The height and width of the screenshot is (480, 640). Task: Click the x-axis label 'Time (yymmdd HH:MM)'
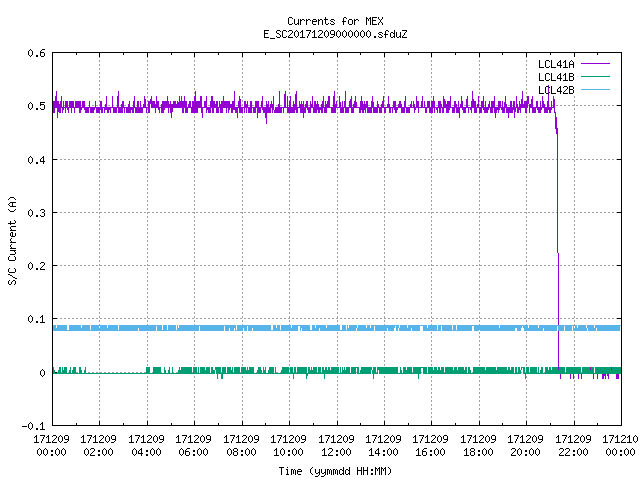coord(335,471)
